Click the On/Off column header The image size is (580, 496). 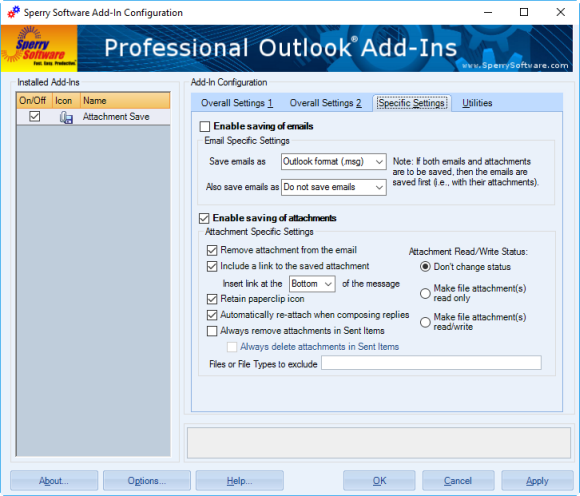[x=34, y=101]
